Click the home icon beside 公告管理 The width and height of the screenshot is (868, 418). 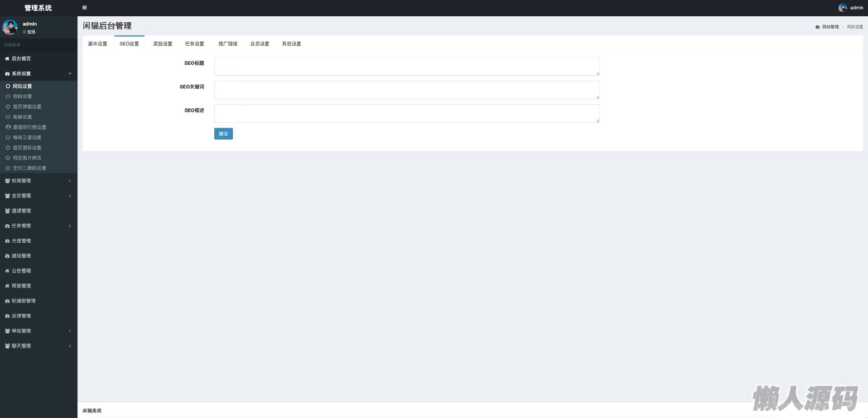(7, 271)
